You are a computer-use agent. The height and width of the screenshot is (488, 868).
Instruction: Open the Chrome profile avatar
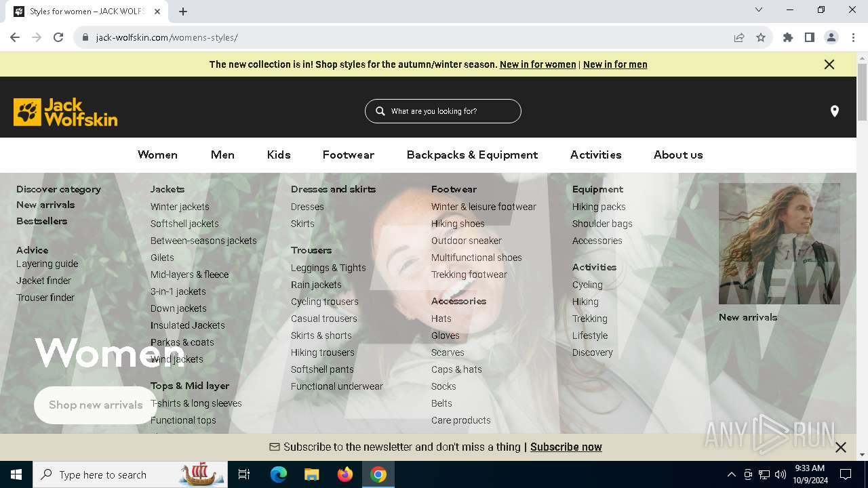tap(831, 37)
